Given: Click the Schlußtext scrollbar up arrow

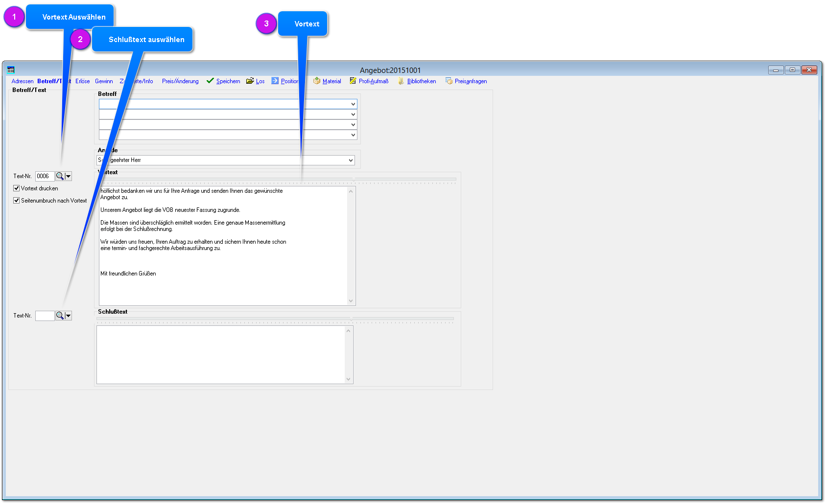Looking at the screenshot, I should (349, 331).
